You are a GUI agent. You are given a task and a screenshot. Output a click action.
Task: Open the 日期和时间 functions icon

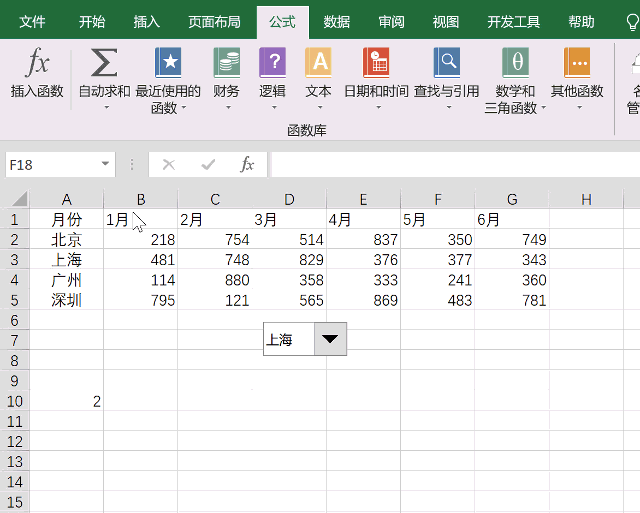point(376,62)
